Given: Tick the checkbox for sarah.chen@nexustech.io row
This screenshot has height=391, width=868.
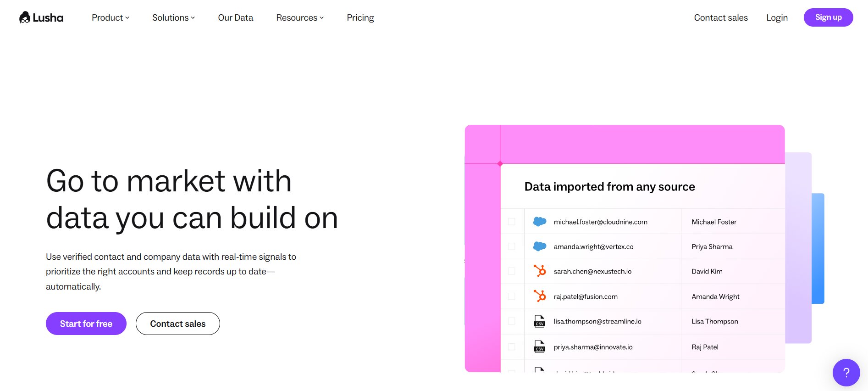Looking at the screenshot, I should [x=512, y=271].
